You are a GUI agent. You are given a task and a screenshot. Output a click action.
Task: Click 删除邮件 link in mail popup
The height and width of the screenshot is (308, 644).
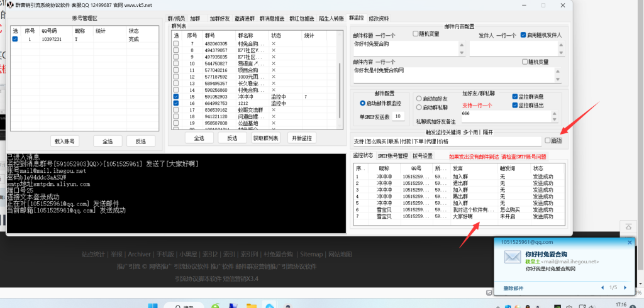click(513, 288)
